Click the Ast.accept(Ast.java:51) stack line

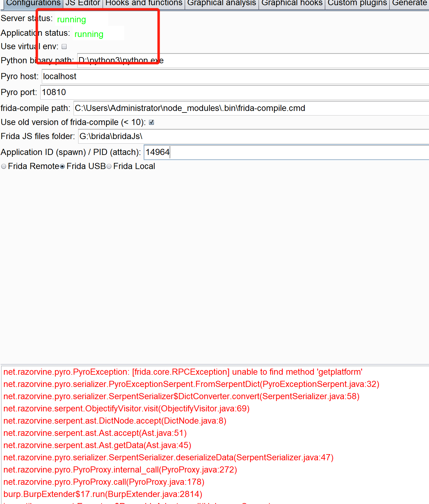95,433
